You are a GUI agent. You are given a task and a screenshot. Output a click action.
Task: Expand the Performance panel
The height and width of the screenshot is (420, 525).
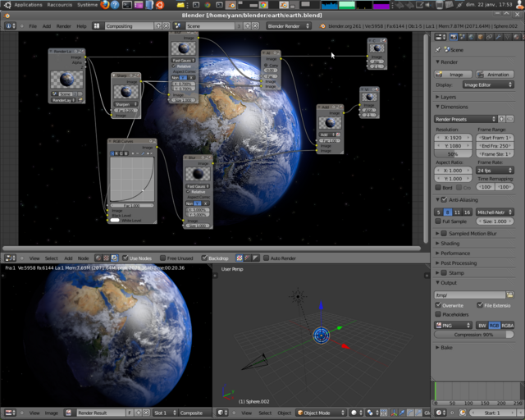pyautogui.click(x=455, y=253)
